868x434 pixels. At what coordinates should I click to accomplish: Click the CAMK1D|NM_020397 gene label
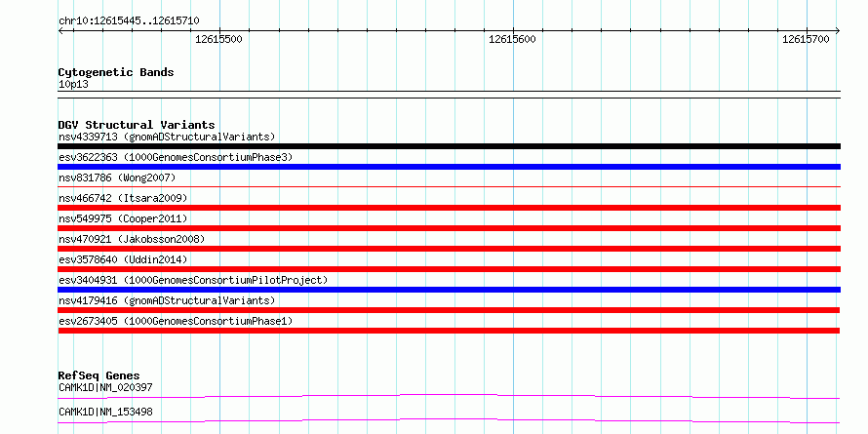pos(105,387)
